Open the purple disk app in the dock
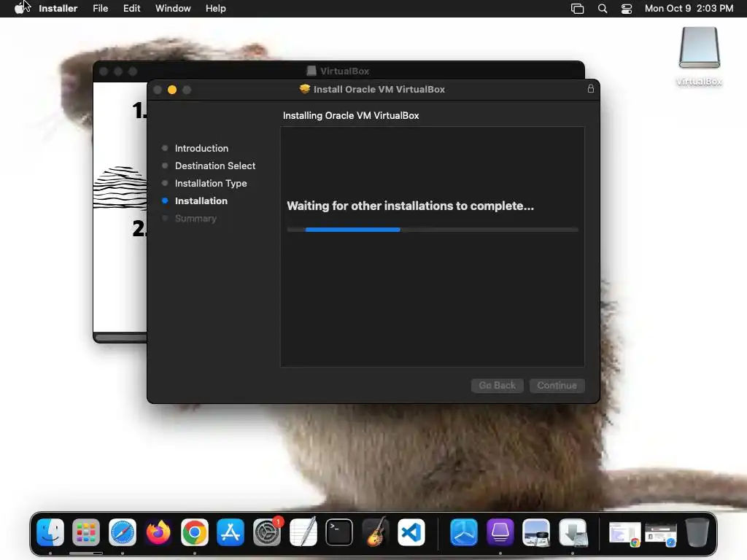Image resolution: width=747 pixels, height=560 pixels. tap(500, 532)
